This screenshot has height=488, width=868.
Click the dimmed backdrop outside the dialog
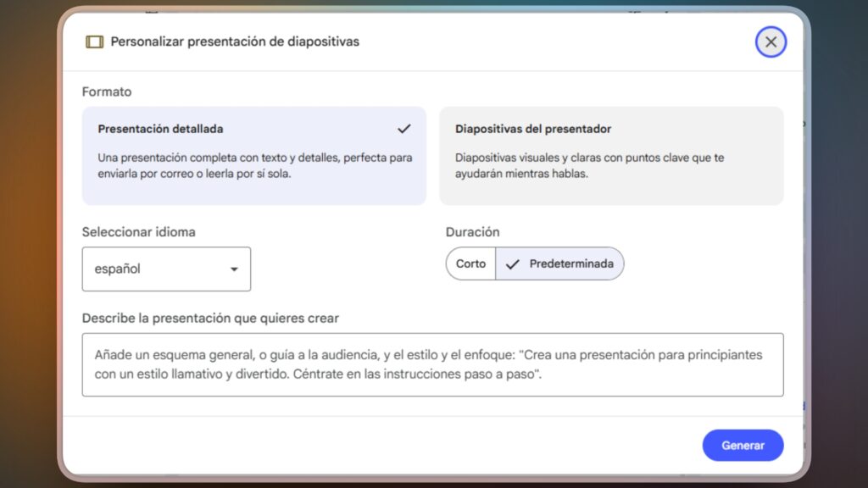point(25,254)
